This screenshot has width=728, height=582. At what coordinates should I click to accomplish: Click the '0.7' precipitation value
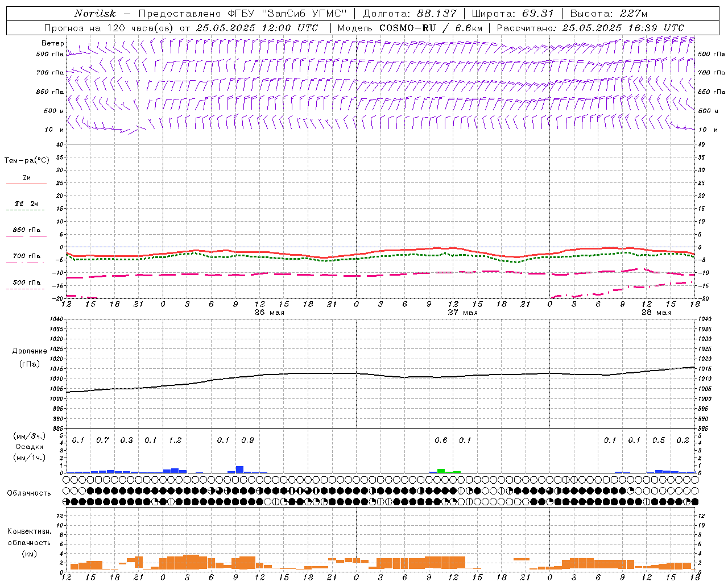(x=102, y=440)
